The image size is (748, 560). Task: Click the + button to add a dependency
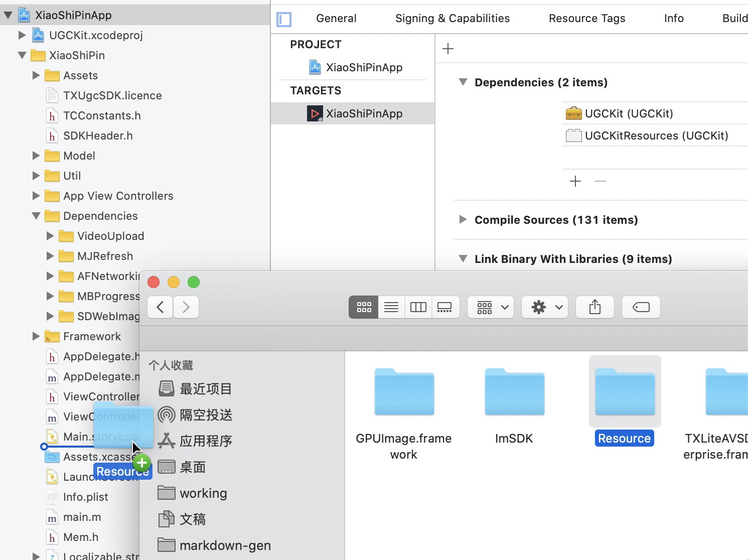(575, 181)
